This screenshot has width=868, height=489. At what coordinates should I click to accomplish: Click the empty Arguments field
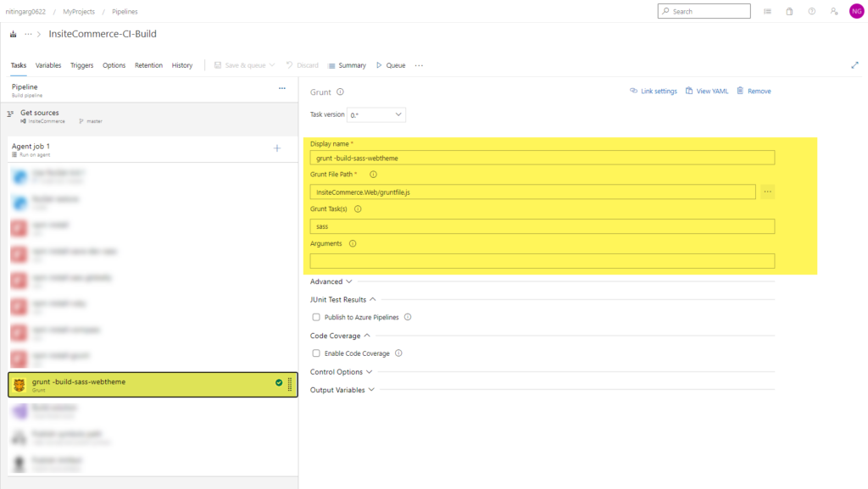click(542, 261)
